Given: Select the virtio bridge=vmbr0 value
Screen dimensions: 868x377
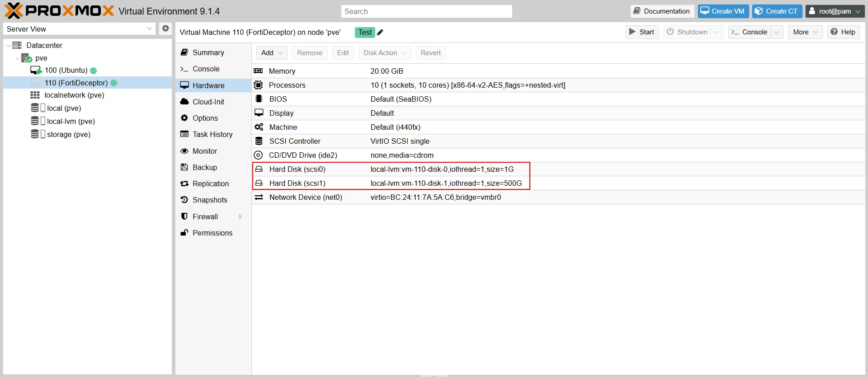Looking at the screenshot, I should (x=436, y=197).
